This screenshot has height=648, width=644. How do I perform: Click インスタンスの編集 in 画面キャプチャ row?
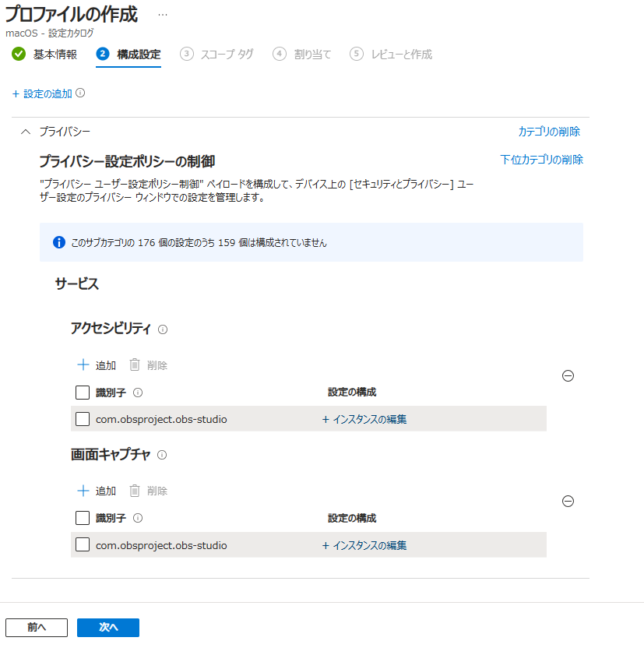click(364, 545)
